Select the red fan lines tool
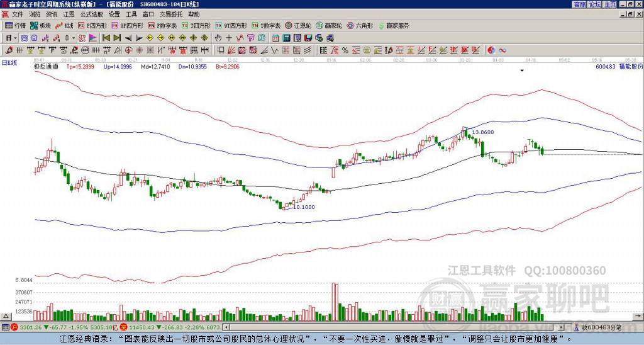644x345 pixels. tap(231, 50)
